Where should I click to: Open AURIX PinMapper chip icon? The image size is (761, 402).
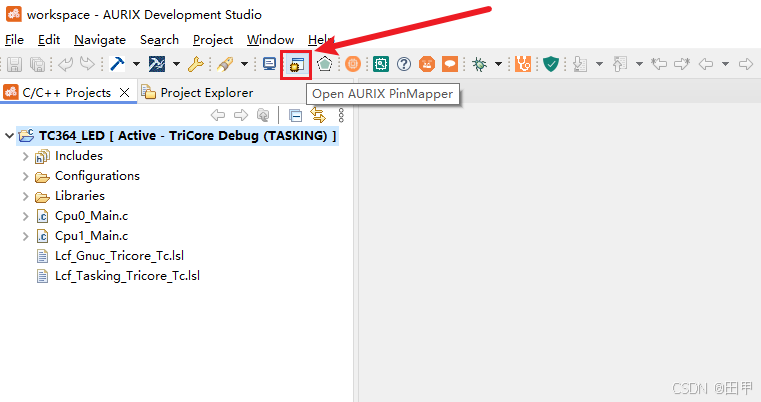coord(296,64)
